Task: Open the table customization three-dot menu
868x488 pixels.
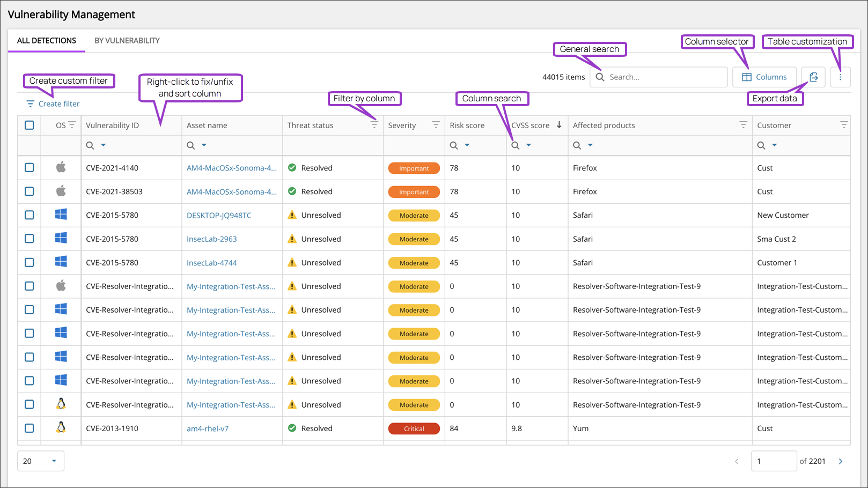Action: point(840,77)
